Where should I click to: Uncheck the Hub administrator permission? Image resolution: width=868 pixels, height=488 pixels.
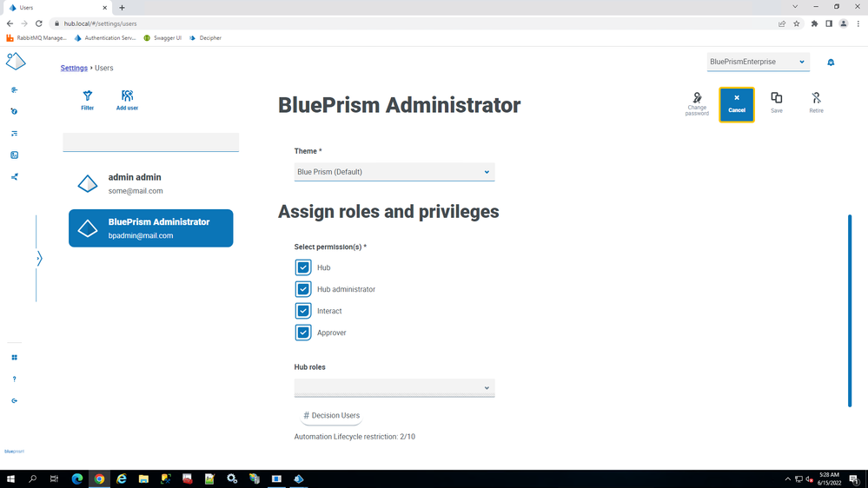coord(303,289)
